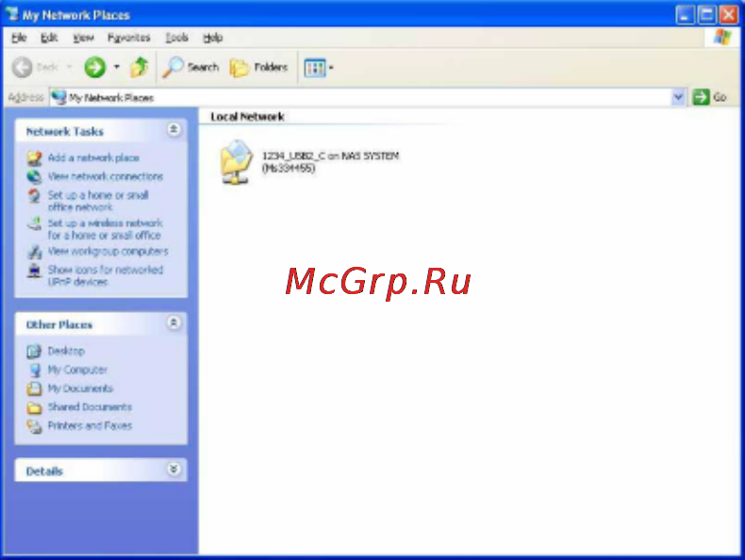This screenshot has width=745, height=560.
Task: Click the home network setup icon
Action: pyautogui.click(x=34, y=196)
